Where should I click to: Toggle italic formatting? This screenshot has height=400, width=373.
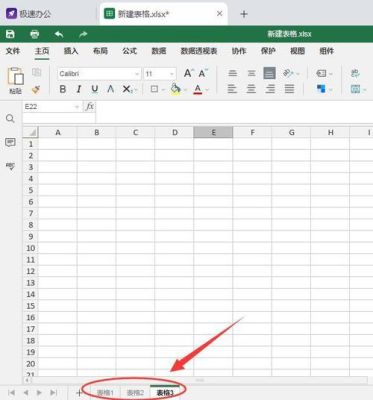pyautogui.click(x=79, y=89)
